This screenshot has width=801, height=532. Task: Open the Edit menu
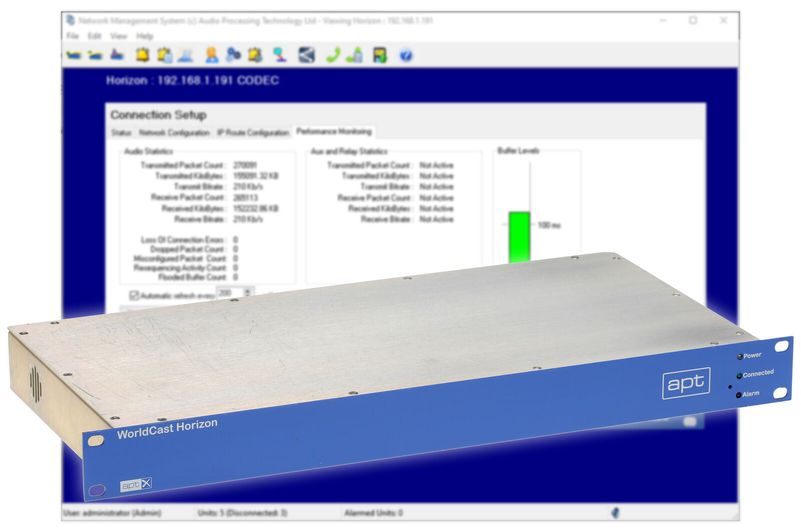[95, 36]
